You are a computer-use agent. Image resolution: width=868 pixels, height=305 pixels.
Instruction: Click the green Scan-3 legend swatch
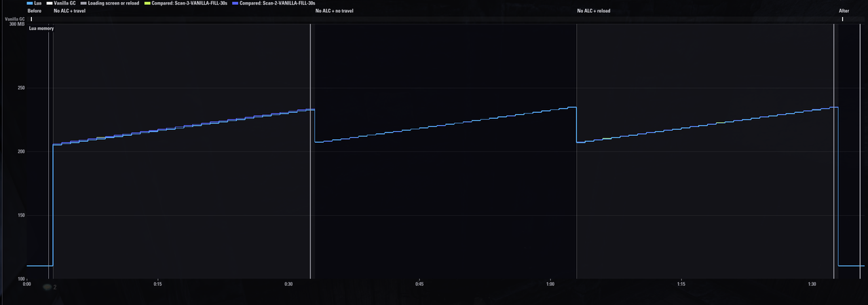(147, 3)
